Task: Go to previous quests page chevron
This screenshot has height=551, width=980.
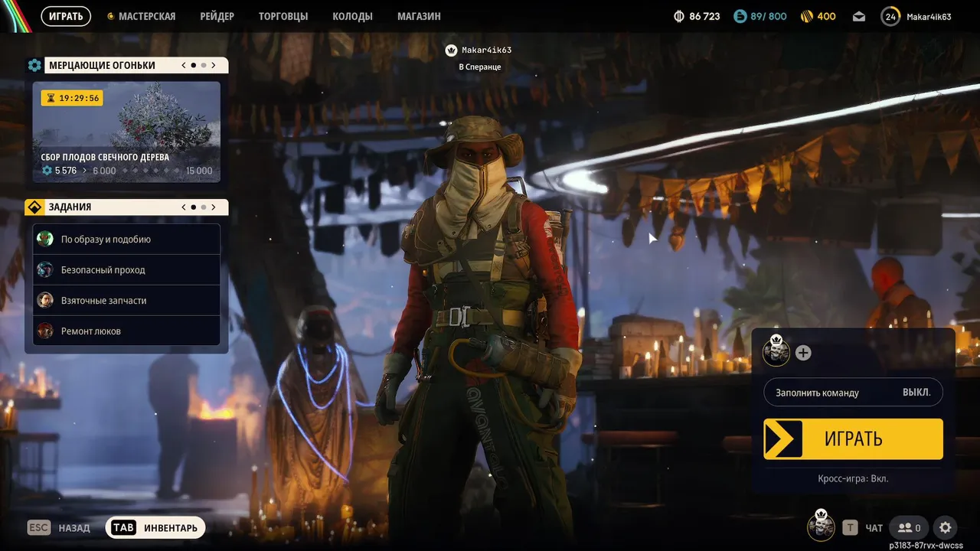Action: pos(184,207)
